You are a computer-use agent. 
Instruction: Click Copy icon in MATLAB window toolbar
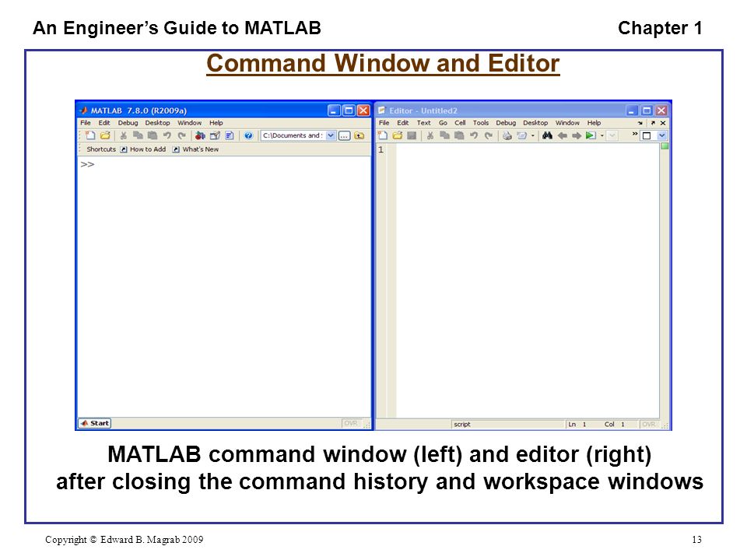(138, 135)
